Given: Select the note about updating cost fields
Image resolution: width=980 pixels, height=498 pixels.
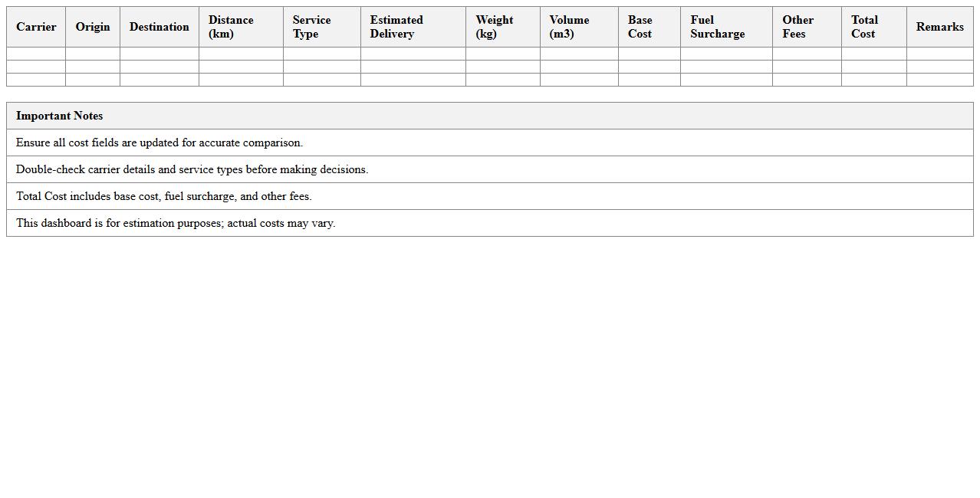Looking at the screenshot, I should tap(159, 143).
